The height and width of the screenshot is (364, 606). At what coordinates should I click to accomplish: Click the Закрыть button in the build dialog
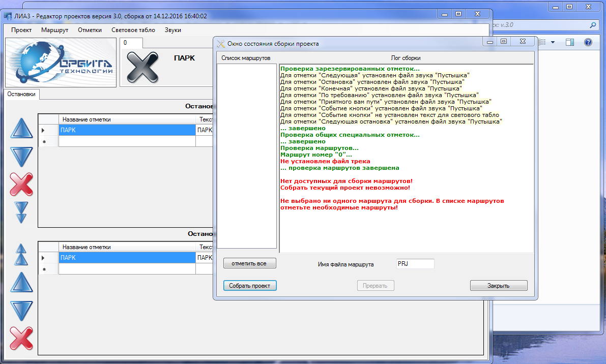pos(498,286)
